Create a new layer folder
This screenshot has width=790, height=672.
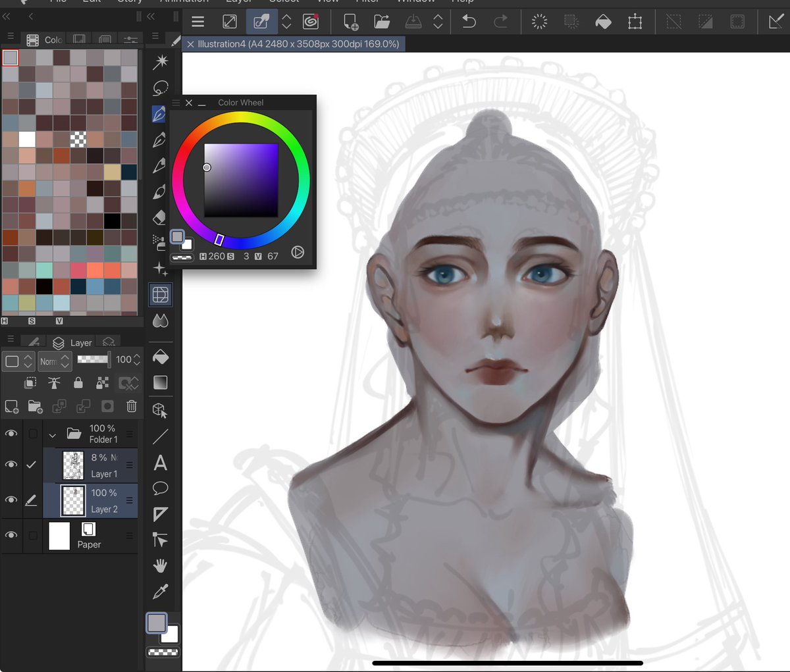click(36, 406)
